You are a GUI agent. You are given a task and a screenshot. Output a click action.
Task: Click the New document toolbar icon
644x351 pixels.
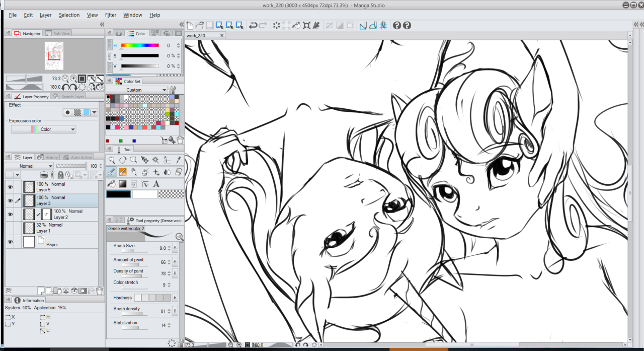pyautogui.click(x=190, y=25)
